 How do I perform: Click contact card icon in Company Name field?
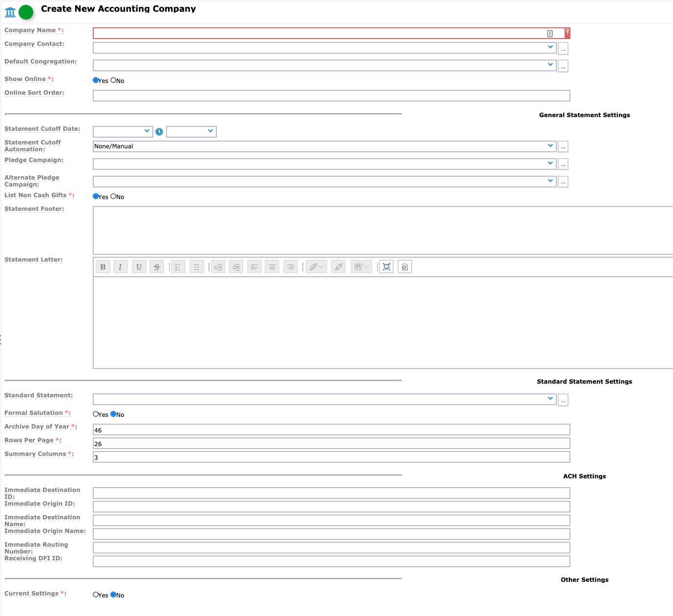click(x=550, y=33)
